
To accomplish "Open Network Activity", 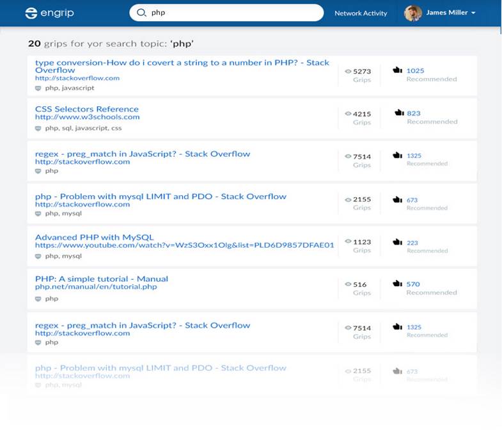I will [x=361, y=13].
